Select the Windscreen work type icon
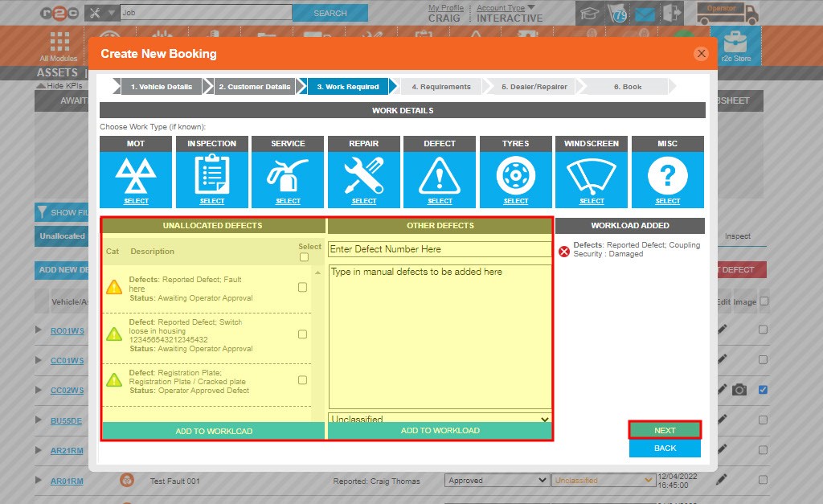Screen dimensions: 823x504 tap(592, 174)
